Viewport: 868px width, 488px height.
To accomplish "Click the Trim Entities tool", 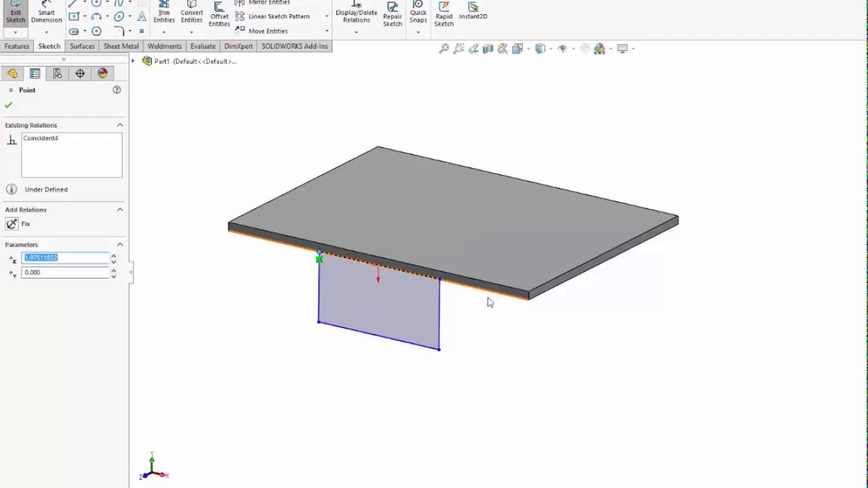I will pyautogui.click(x=164, y=13).
